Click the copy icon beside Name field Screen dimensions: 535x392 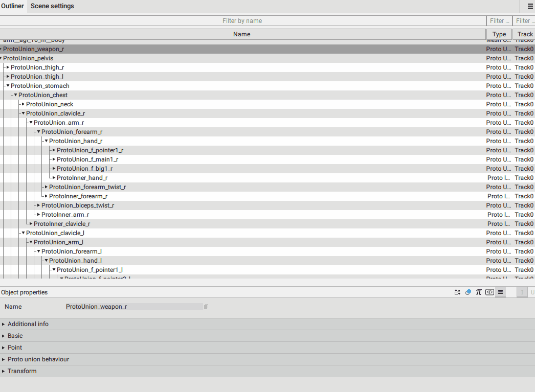coord(206,307)
